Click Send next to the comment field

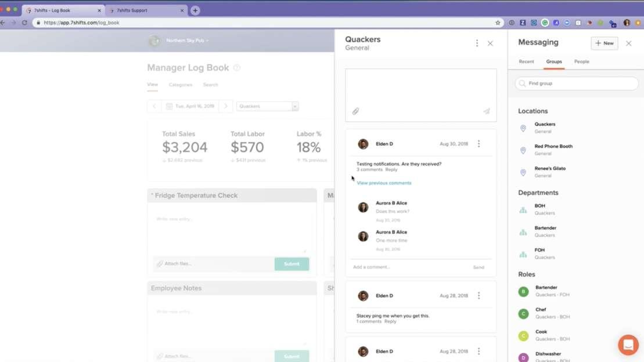coord(478,267)
